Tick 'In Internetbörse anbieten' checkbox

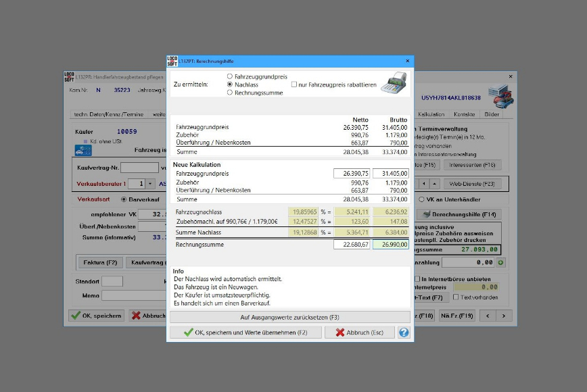(417, 278)
